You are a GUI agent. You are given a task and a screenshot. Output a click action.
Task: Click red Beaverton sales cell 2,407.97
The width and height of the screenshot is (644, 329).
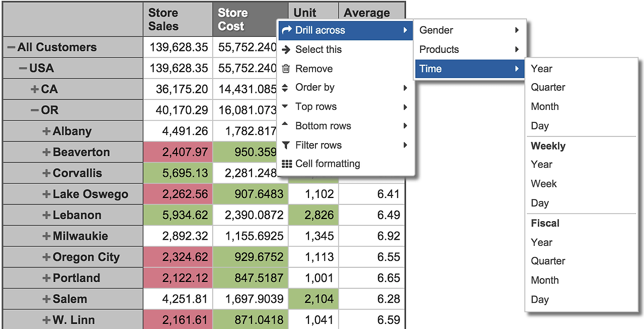click(x=178, y=152)
